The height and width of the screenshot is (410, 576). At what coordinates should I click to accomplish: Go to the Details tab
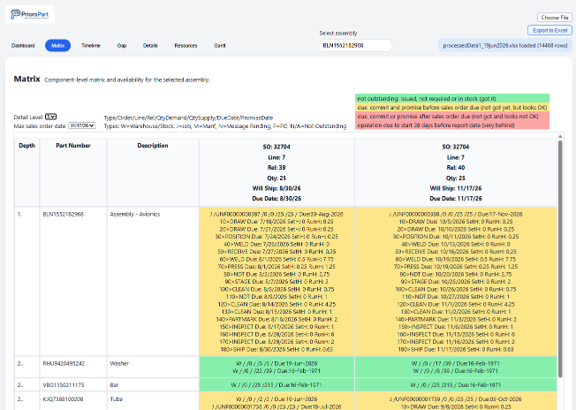point(150,46)
